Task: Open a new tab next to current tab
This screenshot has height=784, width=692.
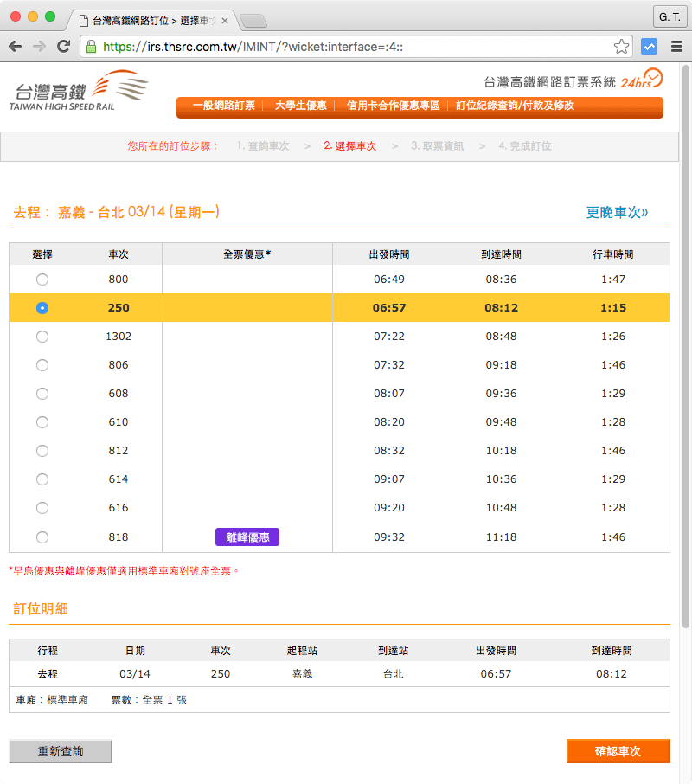Action: (x=252, y=20)
